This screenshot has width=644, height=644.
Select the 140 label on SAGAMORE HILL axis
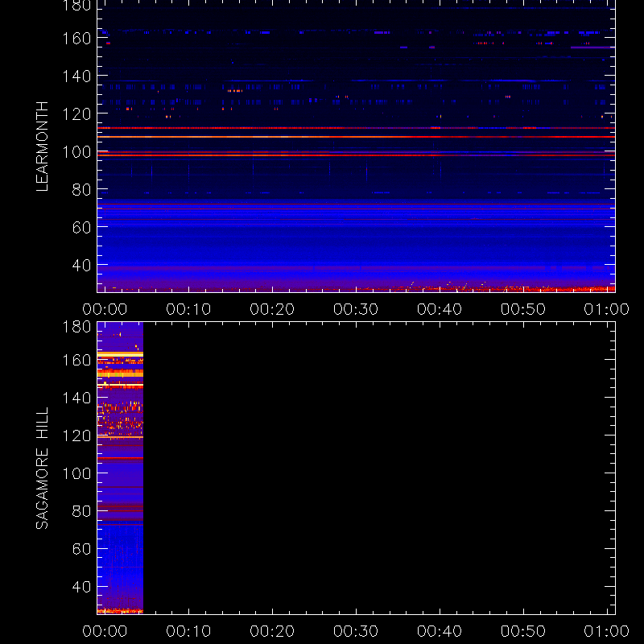click(x=76, y=398)
